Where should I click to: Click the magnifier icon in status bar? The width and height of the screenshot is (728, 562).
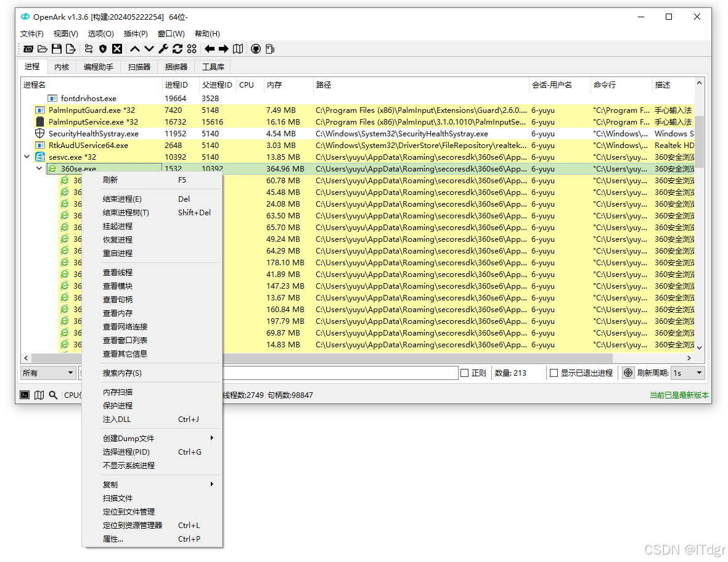tap(54, 395)
